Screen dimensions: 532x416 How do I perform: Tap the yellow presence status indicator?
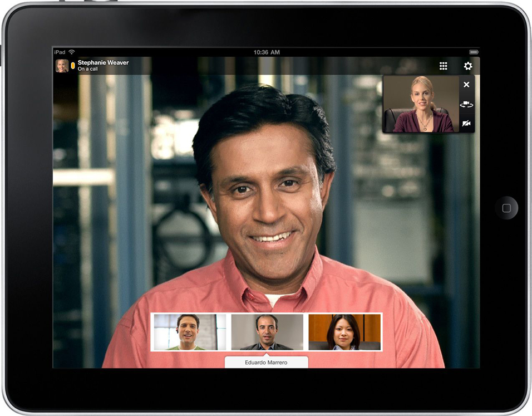tap(72, 66)
